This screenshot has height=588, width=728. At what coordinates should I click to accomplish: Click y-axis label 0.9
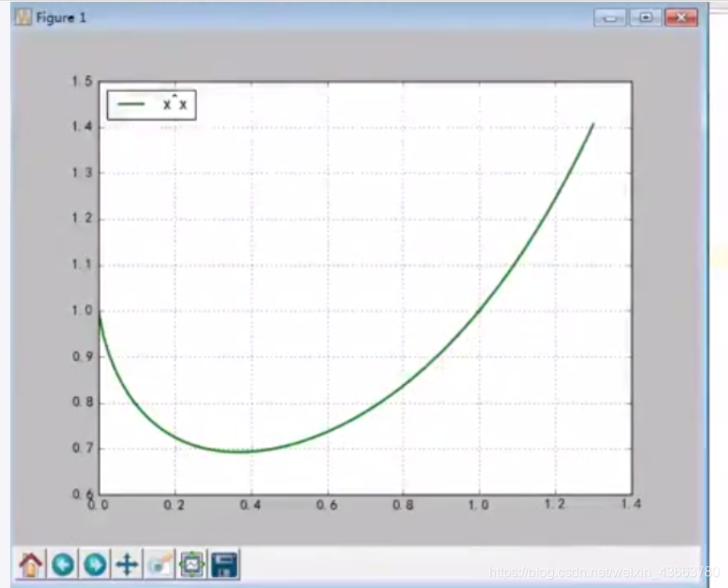tap(82, 357)
